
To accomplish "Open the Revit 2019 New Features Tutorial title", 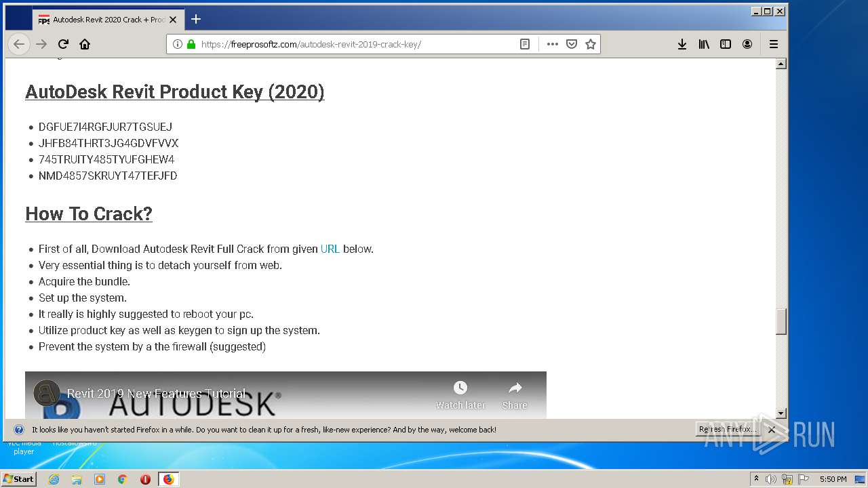I will pos(156,393).
